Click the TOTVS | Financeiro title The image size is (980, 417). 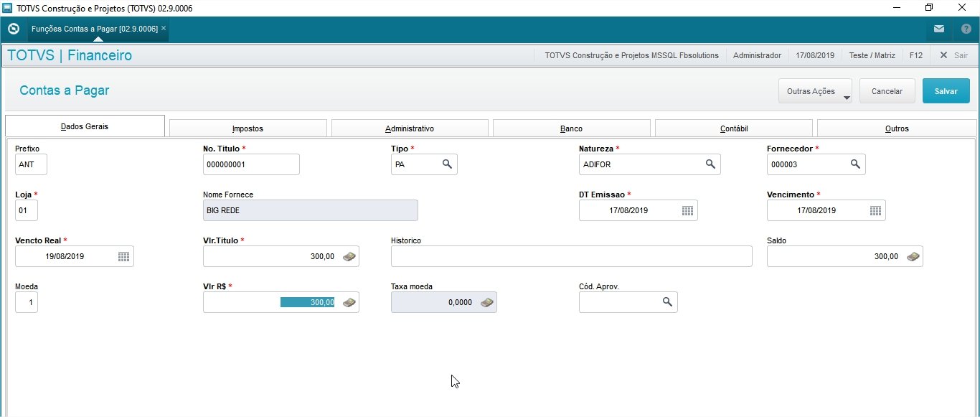coord(70,55)
